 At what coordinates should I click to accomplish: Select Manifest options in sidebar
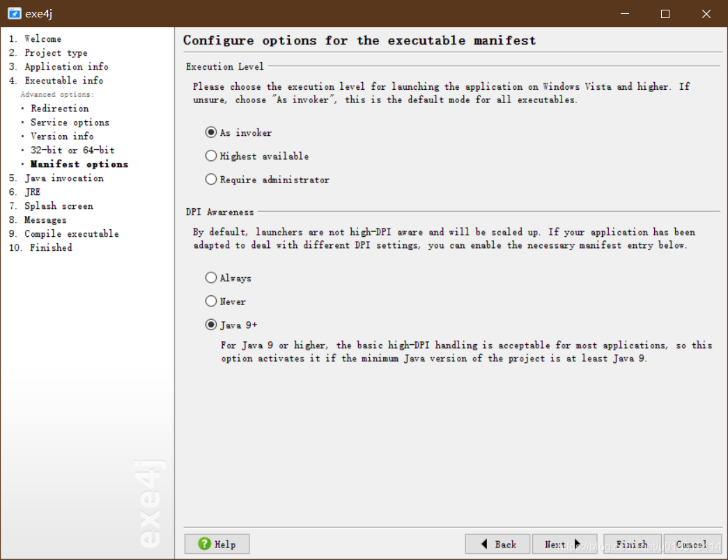coord(79,164)
